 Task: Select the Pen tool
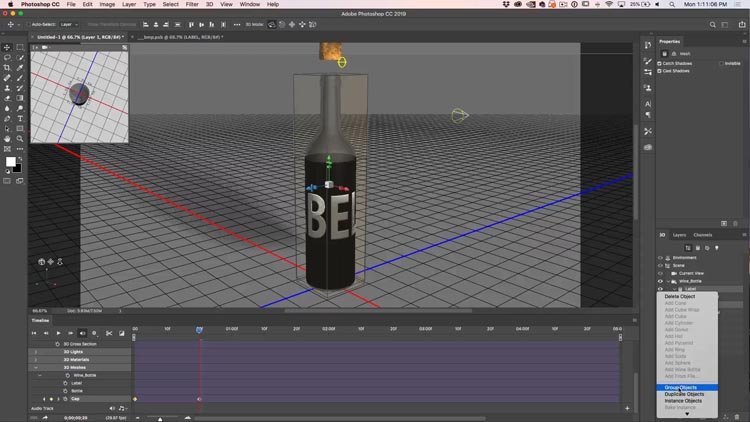click(x=7, y=119)
